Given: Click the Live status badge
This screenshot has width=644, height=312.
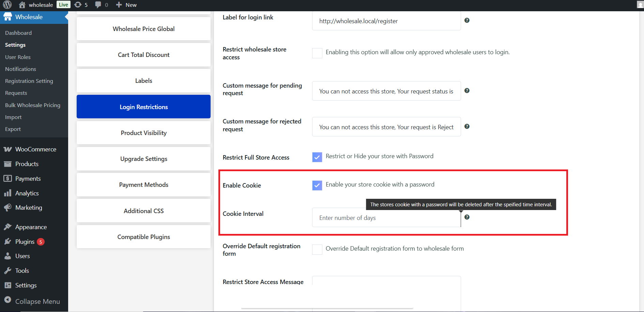Looking at the screenshot, I should (63, 5).
